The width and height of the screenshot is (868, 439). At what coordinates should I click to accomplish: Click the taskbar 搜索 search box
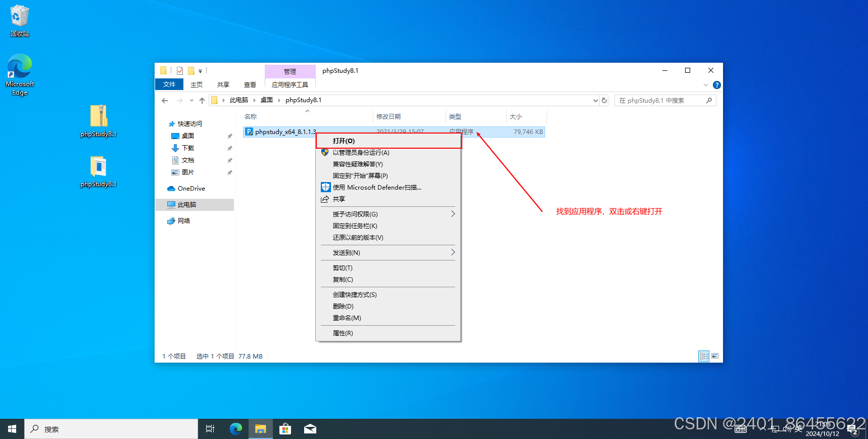pyautogui.click(x=111, y=429)
